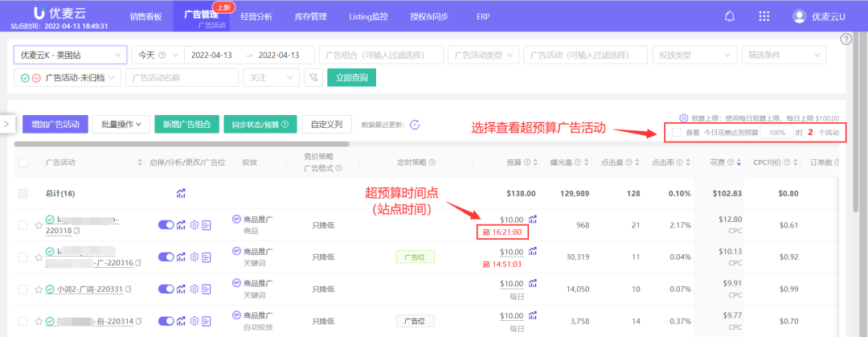
Task: Click the 100% budget threshold input
Action: [776, 133]
